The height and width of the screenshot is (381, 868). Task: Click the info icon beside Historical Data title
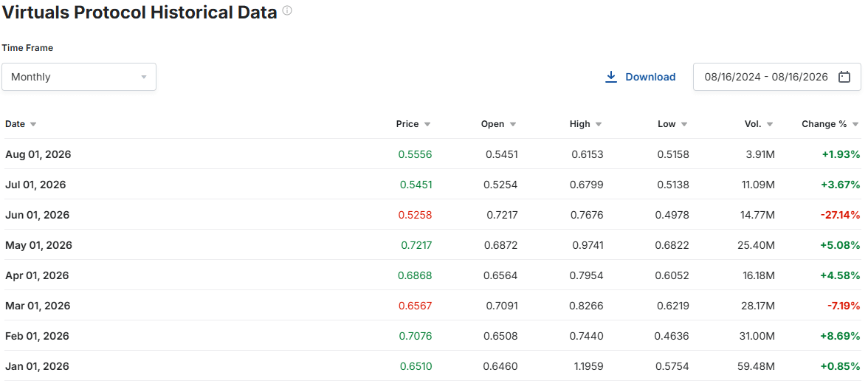point(286,10)
